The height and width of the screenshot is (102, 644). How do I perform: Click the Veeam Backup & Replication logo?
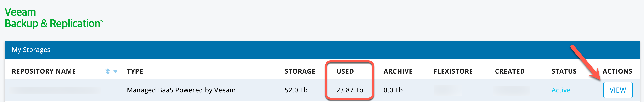click(x=54, y=18)
